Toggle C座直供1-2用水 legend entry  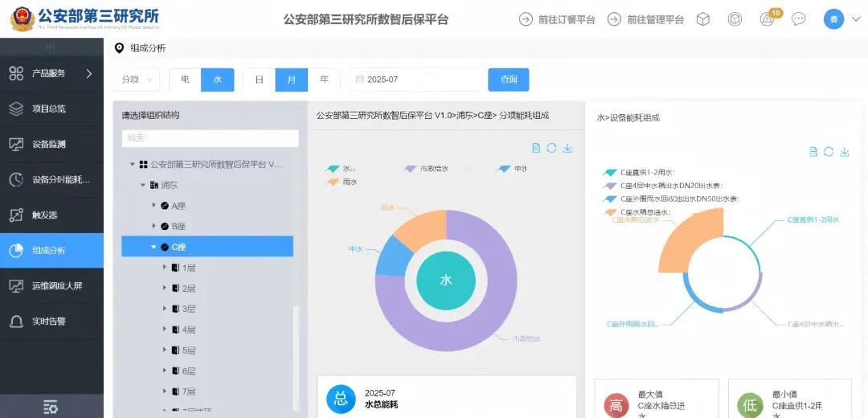pyautogui.click(x=638, y=173)
